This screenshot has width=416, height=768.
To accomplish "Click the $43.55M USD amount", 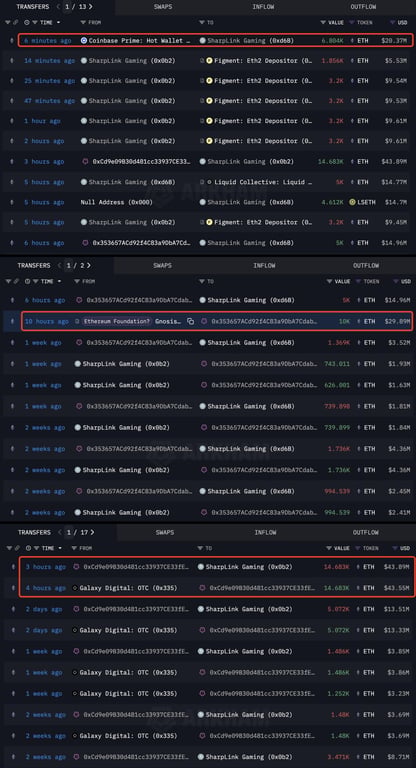I will coord(397,588).
